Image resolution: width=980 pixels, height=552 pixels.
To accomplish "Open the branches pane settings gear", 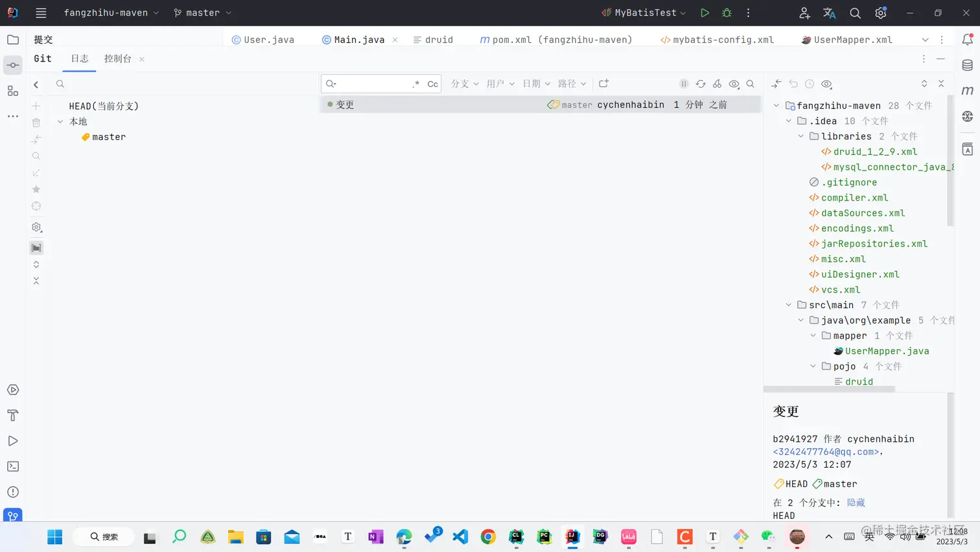I will pyautogui.click(x=36, y=227).
